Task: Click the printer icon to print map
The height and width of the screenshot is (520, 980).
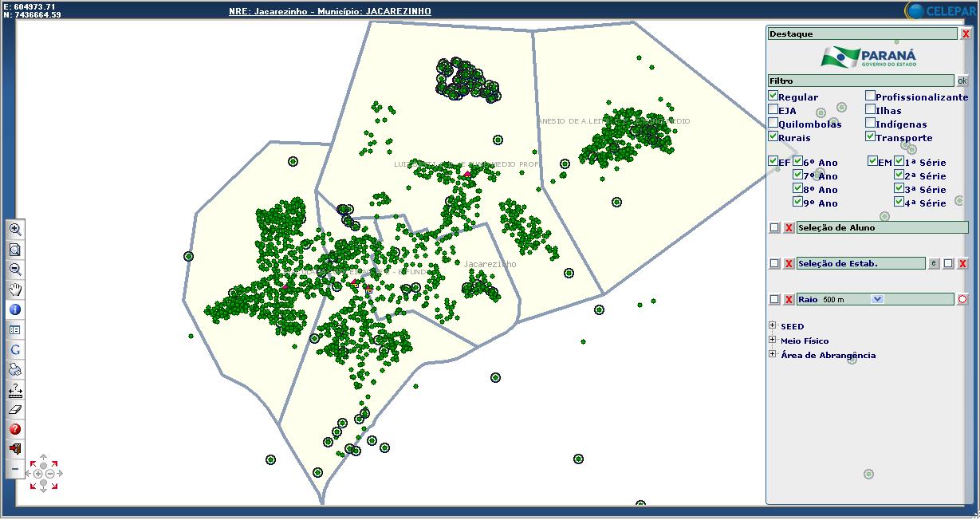Action: (15, 369)
